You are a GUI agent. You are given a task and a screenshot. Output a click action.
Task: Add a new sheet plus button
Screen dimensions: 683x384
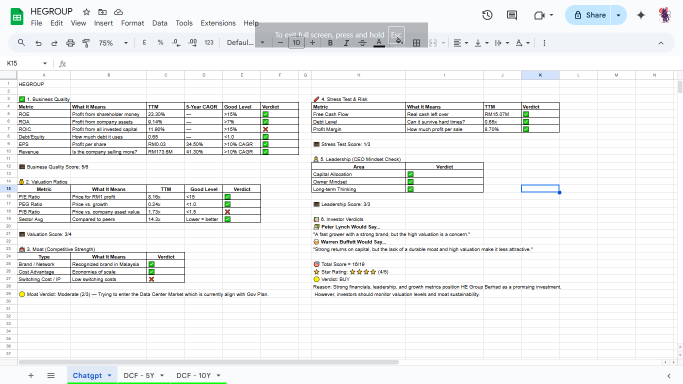[31, 375]
